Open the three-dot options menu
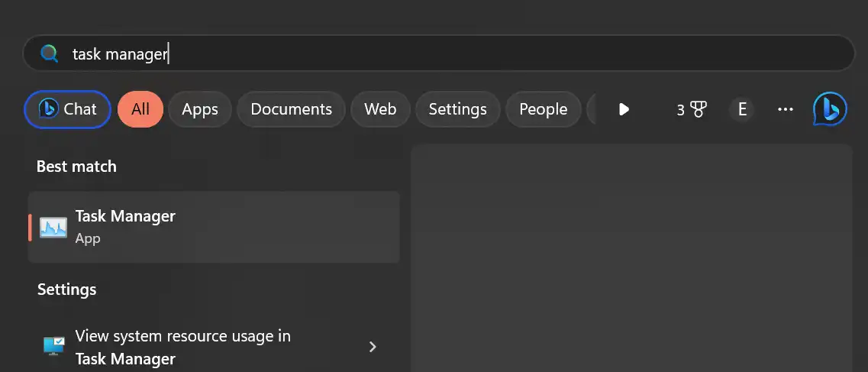 (x=786, y=109)
